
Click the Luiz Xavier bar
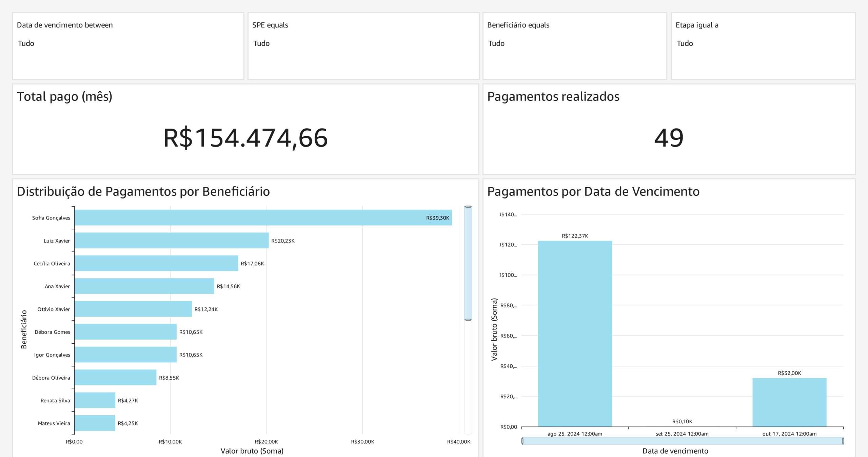coord(172,240)
